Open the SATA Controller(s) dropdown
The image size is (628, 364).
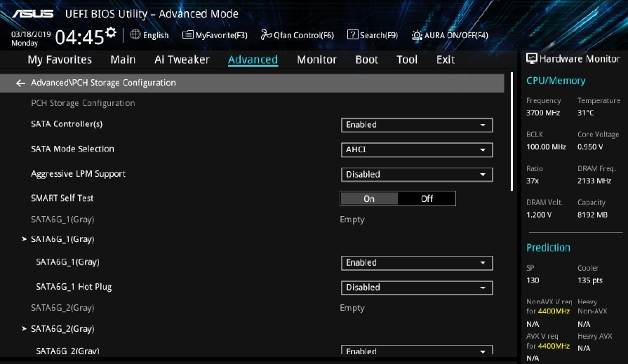tap(417, 125)
